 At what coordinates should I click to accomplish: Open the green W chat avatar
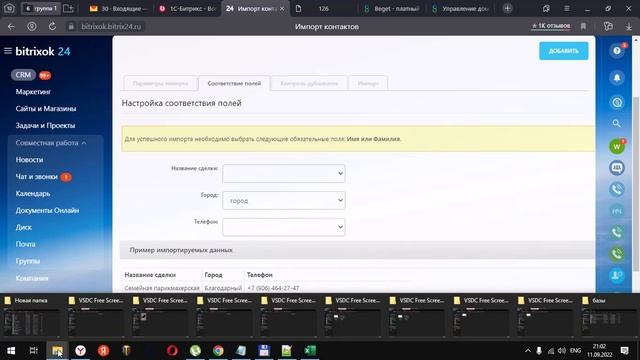click(617, 147)
